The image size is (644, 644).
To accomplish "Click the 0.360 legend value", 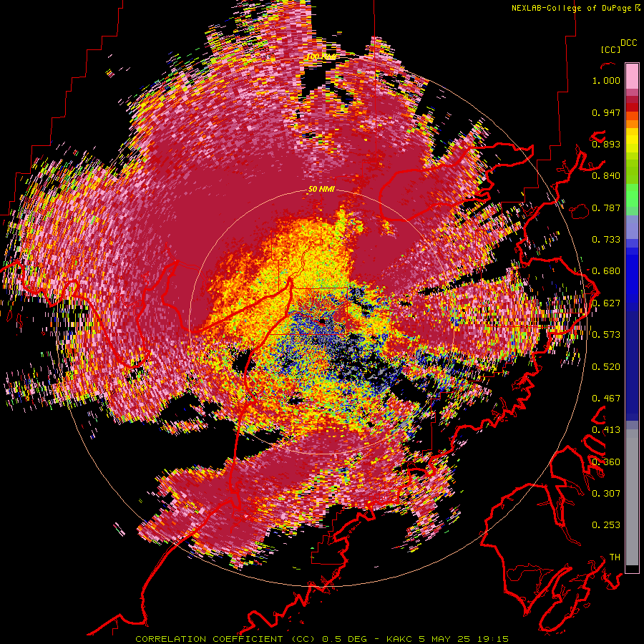I will point(606,462).
